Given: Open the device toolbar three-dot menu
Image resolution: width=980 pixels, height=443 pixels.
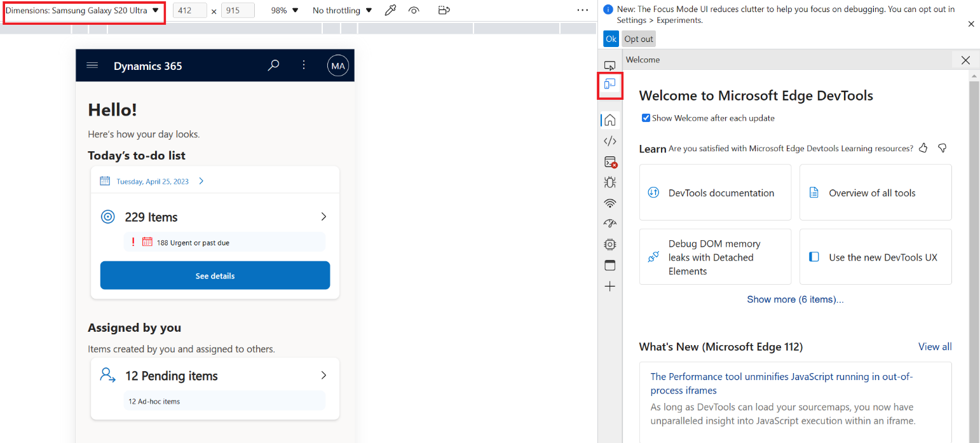Looking at the screenshot, I should pos(583,10).
